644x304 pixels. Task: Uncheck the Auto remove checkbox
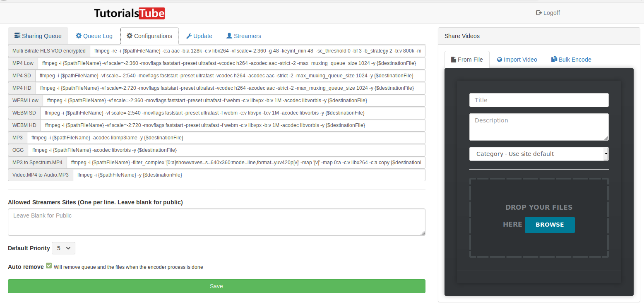(x=49, y=266)
